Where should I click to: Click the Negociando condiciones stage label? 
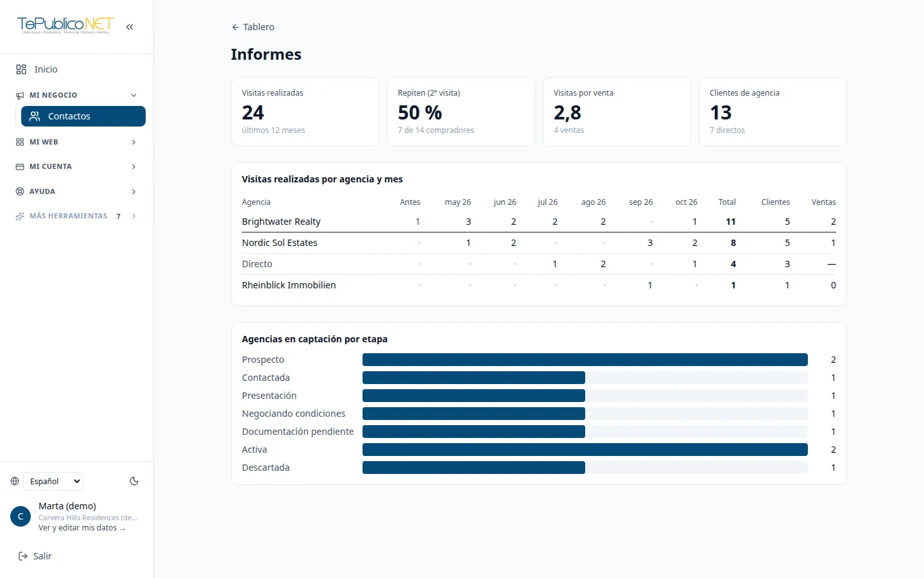pyautogui.click(x=294, y=414)
